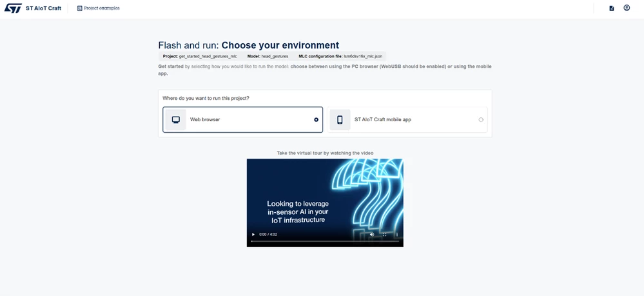This screenshot has height=296, width=644.
Task: Play the virtual tour video
Action: (253, 234)
